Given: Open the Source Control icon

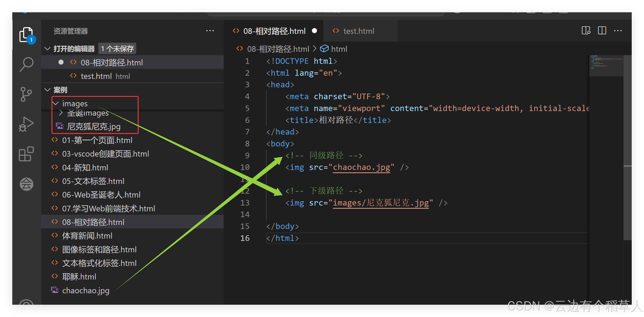Looking at the screenshot, I should 26,94.
